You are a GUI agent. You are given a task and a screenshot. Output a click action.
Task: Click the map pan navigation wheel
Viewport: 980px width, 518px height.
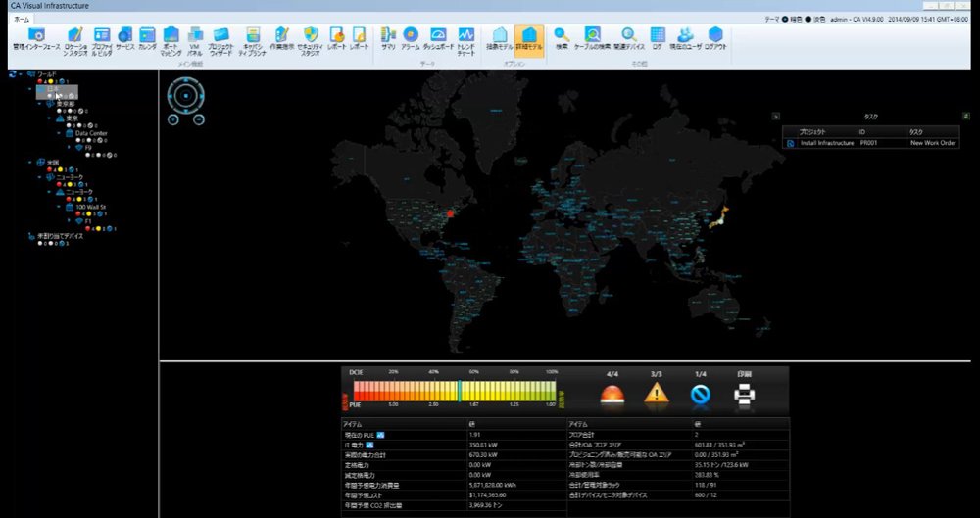click(x=185, y=96)
